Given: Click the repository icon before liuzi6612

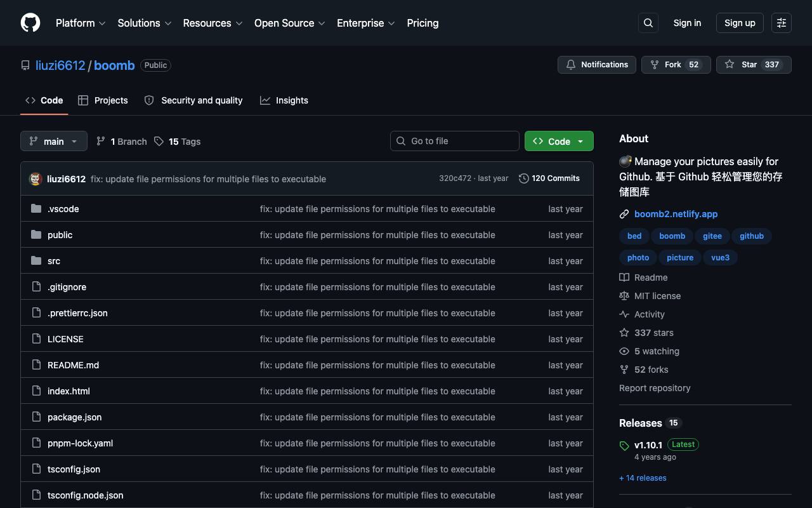Looking at the screenshot, I should click(x=25, y=65).
